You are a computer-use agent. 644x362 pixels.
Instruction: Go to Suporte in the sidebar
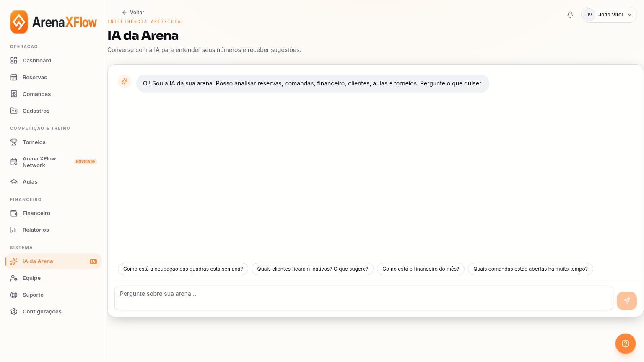(x=53, y=295)
